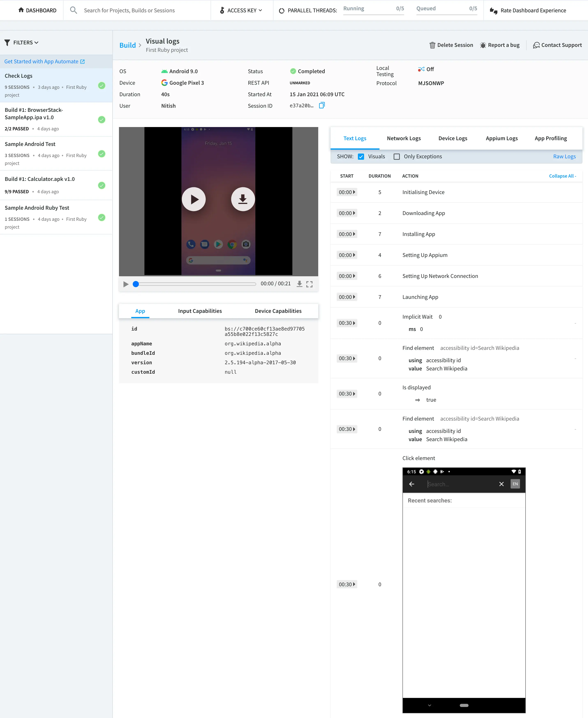Enable the Only Exceptions checkbox
Screen dimensions: 588x718
[397, 157]
